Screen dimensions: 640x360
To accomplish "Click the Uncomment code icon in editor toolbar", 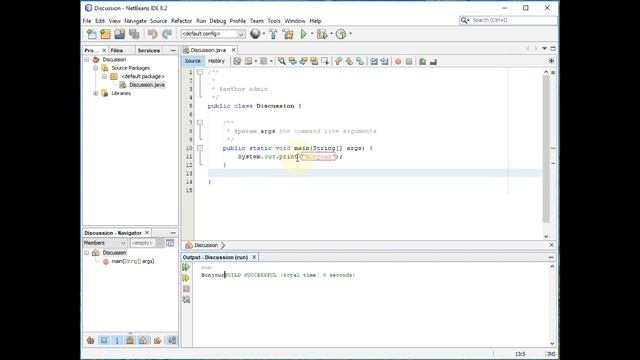I will coord(433,61).
